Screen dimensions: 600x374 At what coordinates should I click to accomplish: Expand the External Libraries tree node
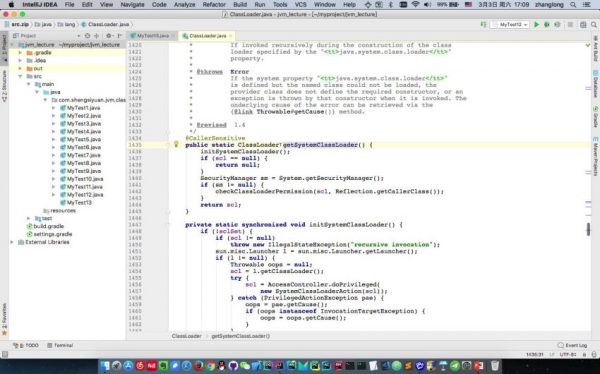12,242
